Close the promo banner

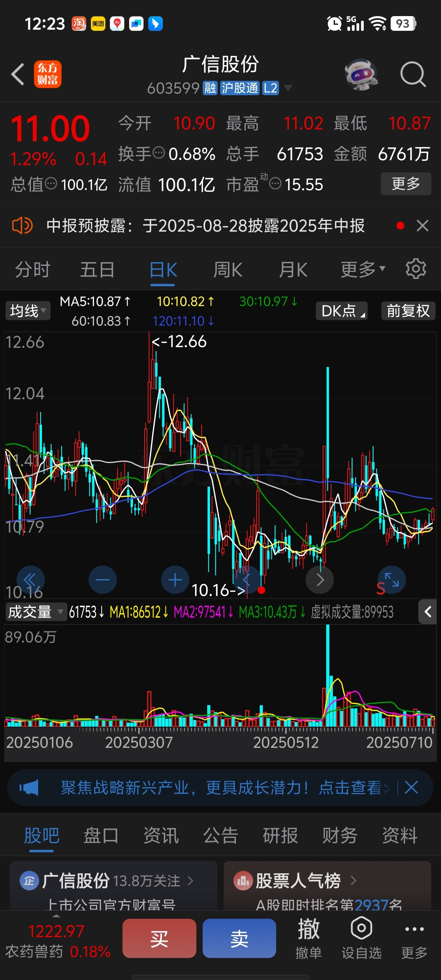pyautogui.click(x=411, y=787)
